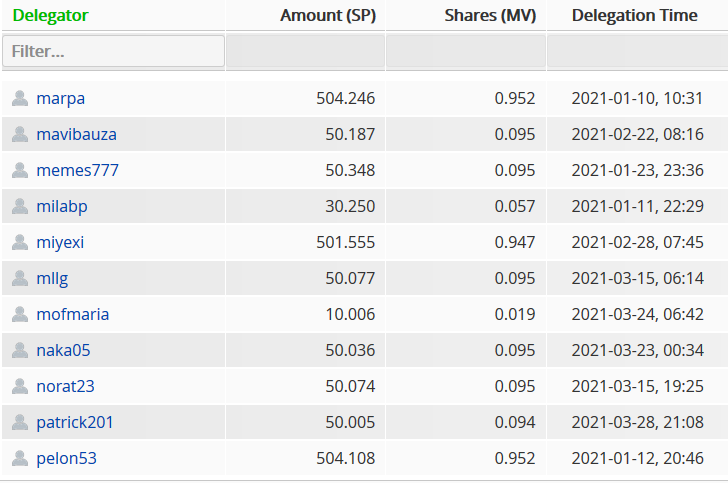
Task: Sort by the Delegation Time column header
Action: point(634,15)
